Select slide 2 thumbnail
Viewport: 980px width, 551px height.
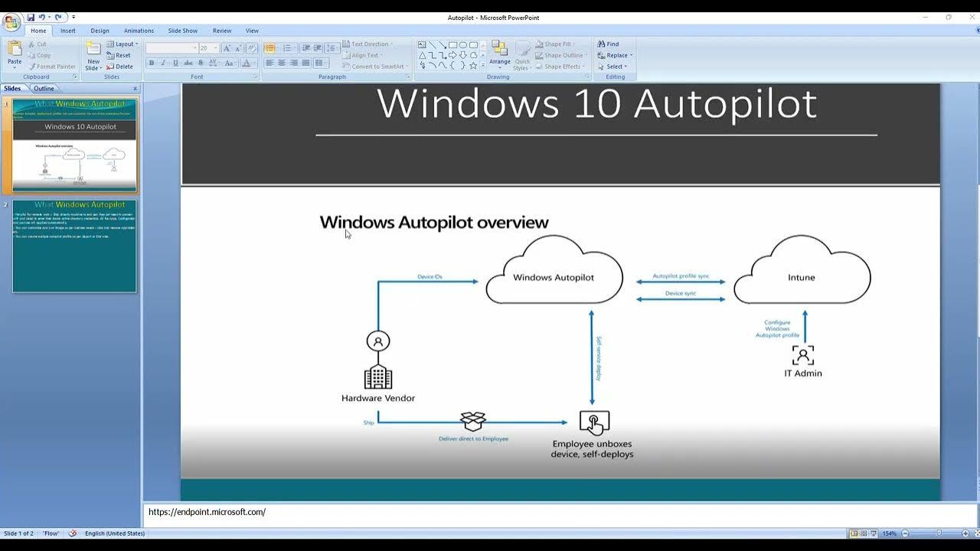click(x=74, y=246)
